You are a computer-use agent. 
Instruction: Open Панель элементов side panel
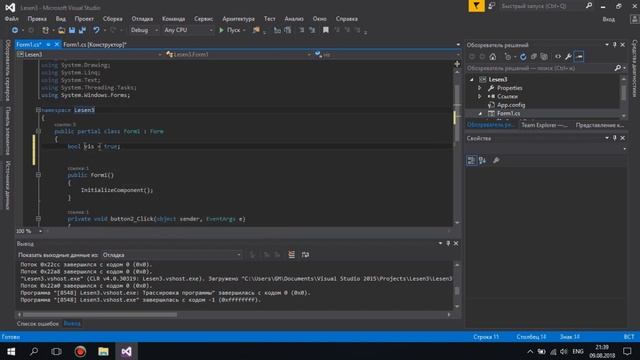tap(7, 131)
